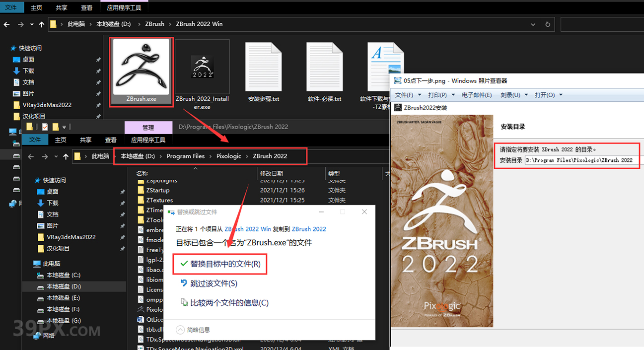Screen dimensions: 644x350
Task: Open VRay3dsMax2022 folder in Pixologic window sidebar
Action: (71, 237)
